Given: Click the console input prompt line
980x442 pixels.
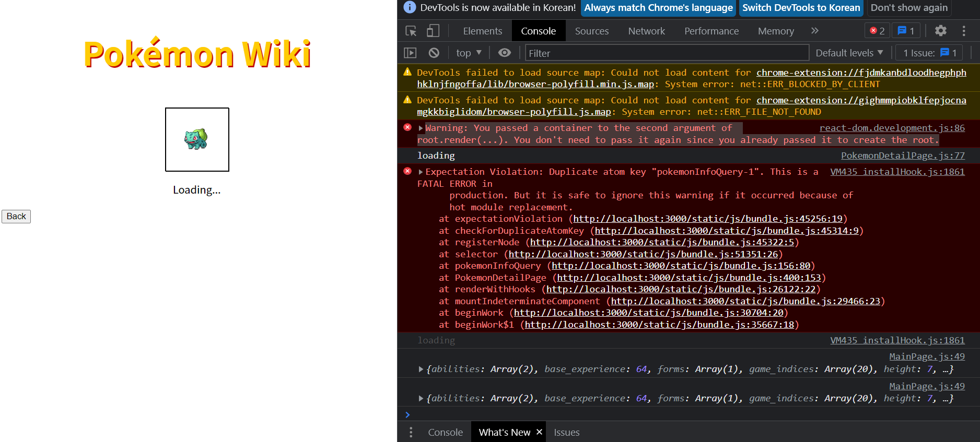Looking at the screenshot, I should (x=689, y=414).
